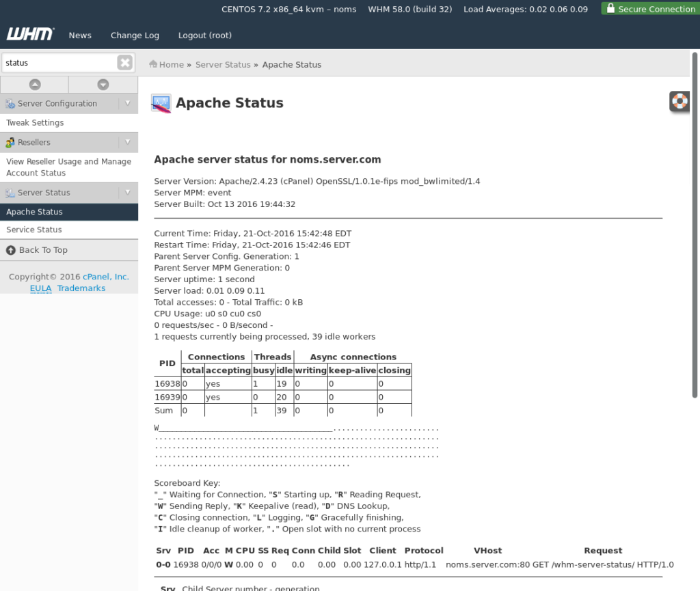Open the News menu
This screenshot has width=700, height=591.
(x=80, y=35)
